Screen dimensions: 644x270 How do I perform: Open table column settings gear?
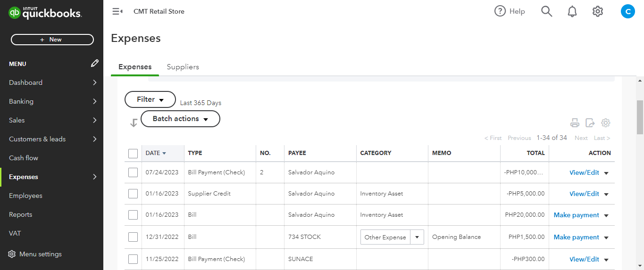tap(606, 123)
